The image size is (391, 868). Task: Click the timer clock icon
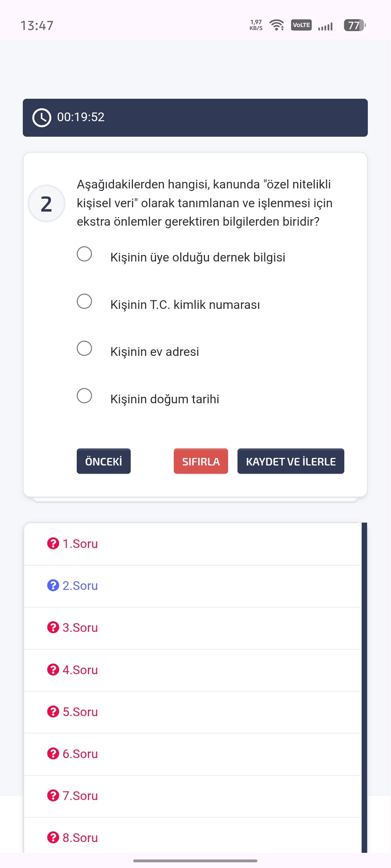coord(42,118)
